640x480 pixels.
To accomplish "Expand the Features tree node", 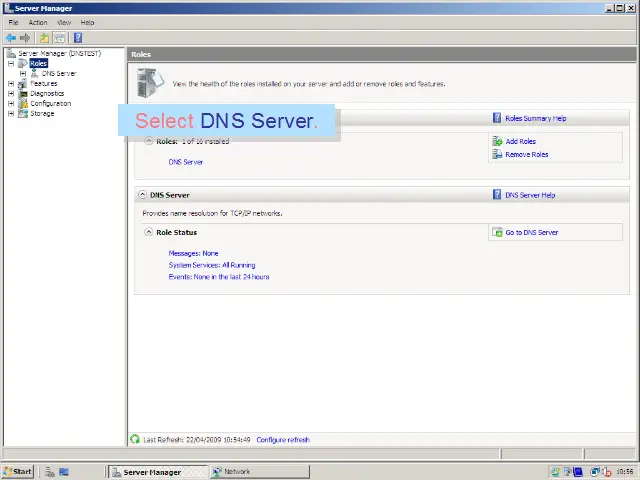I will click(11, 84).
